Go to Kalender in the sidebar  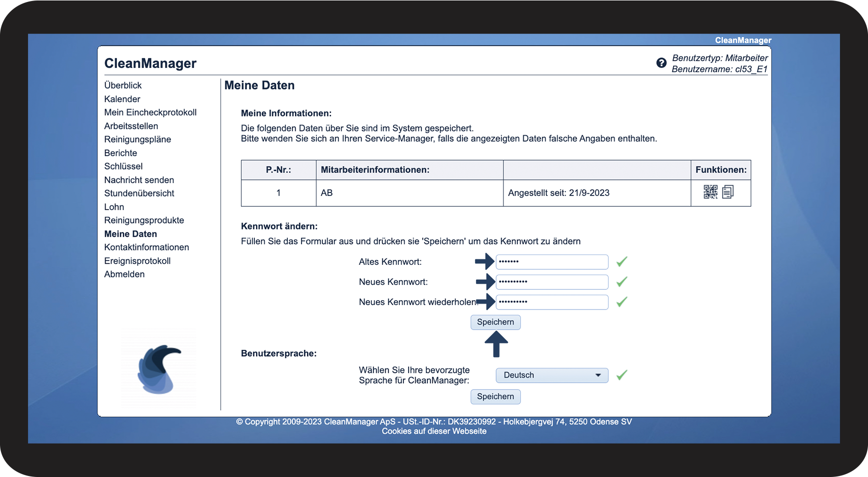[x=122, y=99]
